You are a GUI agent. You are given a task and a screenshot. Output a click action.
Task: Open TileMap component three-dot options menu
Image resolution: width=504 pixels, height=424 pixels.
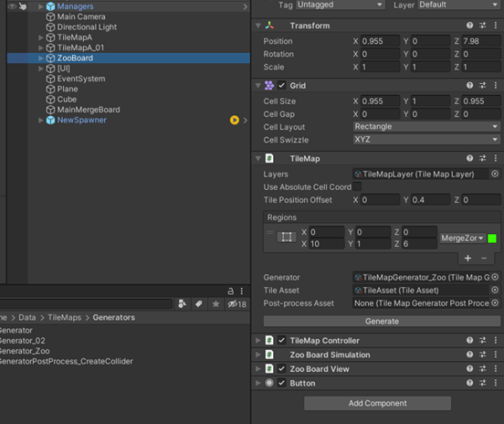pos(496,158)
